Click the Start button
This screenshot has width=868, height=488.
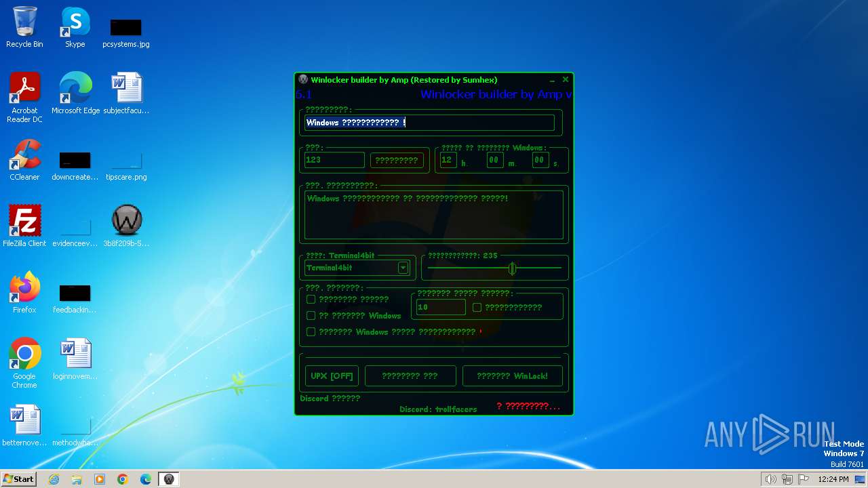(19, 479)
